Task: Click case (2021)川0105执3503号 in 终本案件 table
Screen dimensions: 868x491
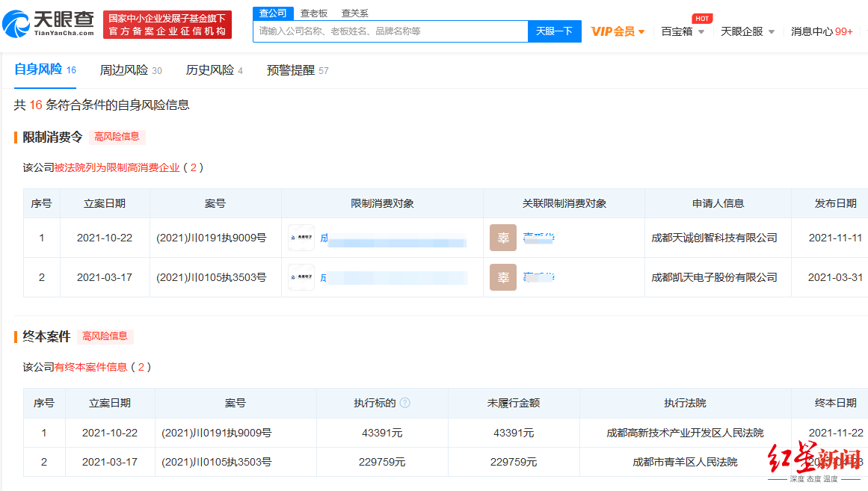Action: 217,462
